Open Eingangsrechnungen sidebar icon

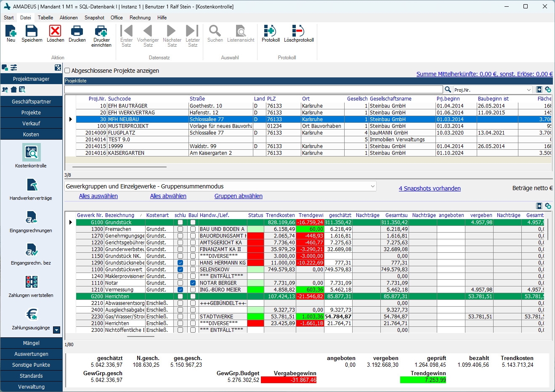coord(31,218)
